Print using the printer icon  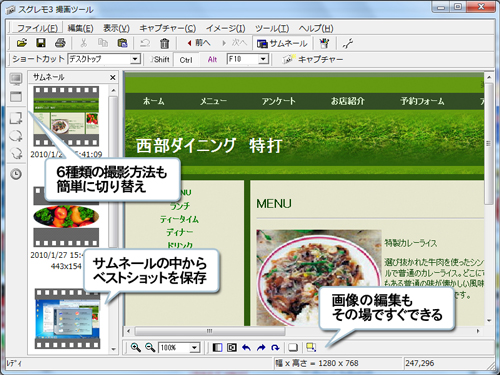pyautogui.click(x=60, y=43)
